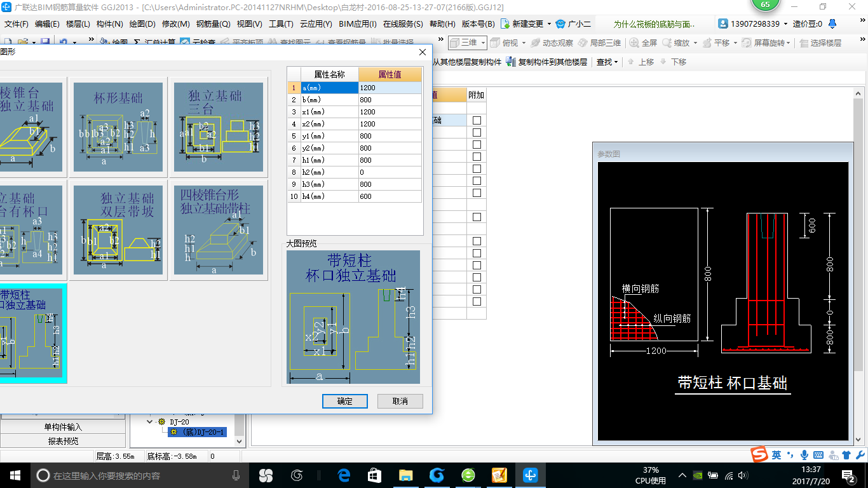Click 复制构件到其他楼层 copy component icon
868x488 pixels.
point(512,62)
